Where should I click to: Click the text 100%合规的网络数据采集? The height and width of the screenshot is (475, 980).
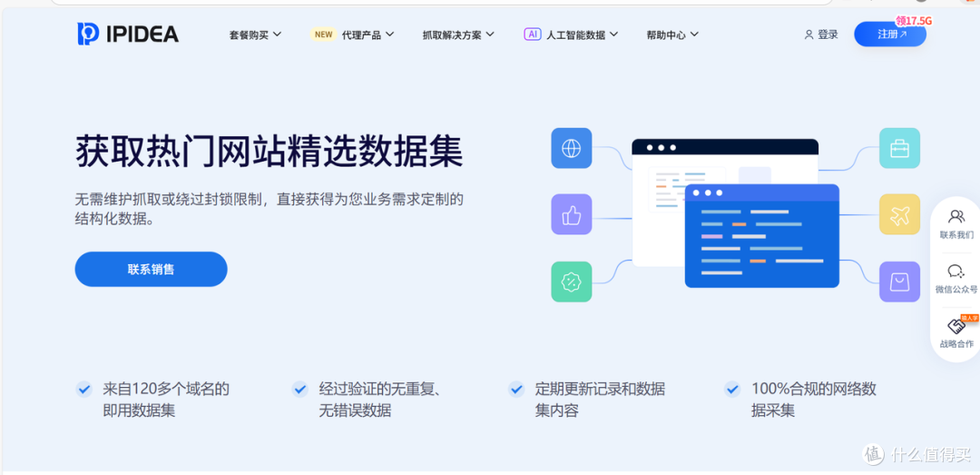(814, 400)
